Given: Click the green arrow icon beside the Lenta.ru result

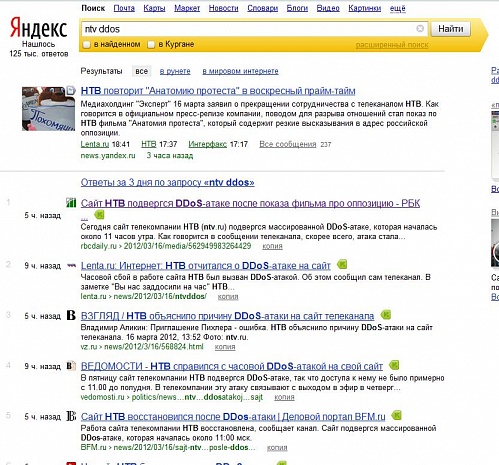Looking at the screenshot, I should tap(342, 265).
